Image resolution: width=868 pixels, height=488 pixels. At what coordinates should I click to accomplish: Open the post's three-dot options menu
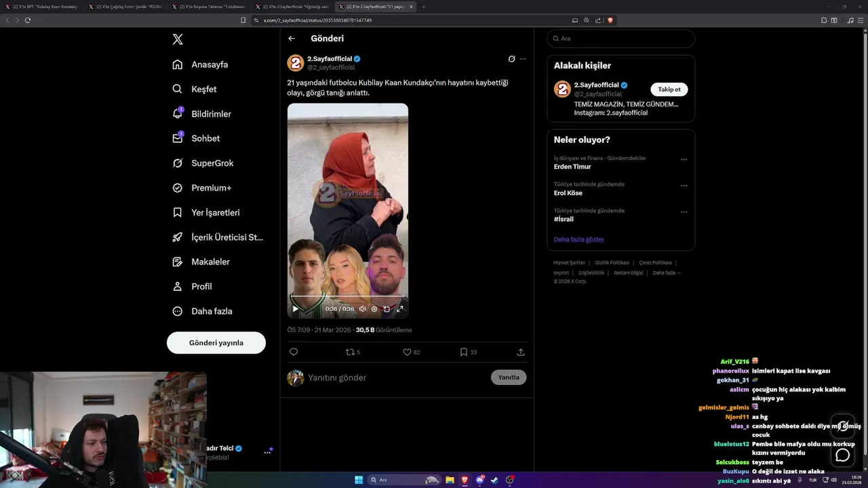523,59
